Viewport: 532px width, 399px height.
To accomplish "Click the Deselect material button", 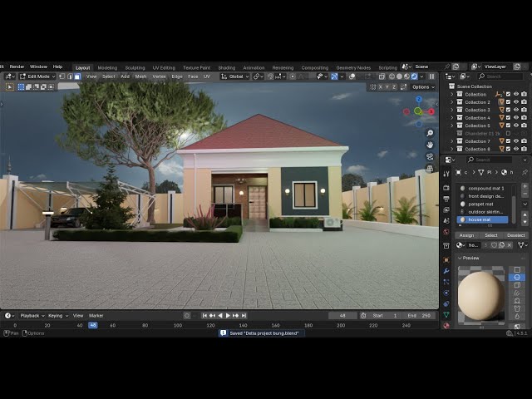I will pos(515,235).
